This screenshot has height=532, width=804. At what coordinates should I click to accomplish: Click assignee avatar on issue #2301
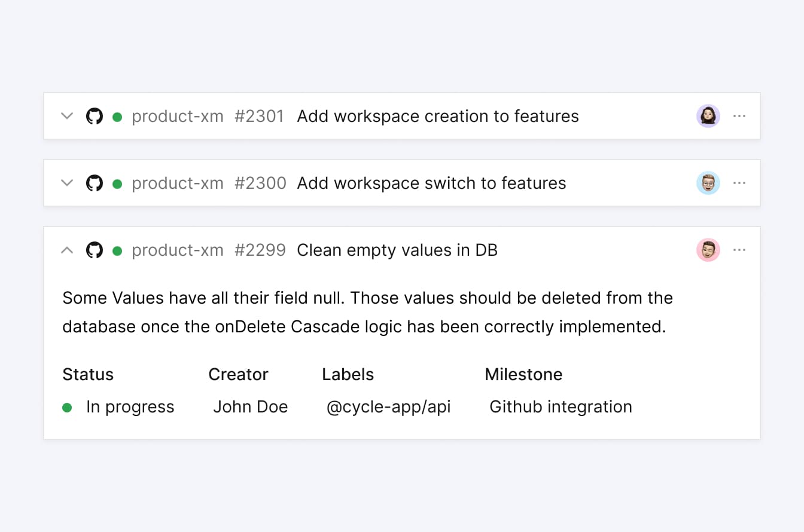click(708, 116)
